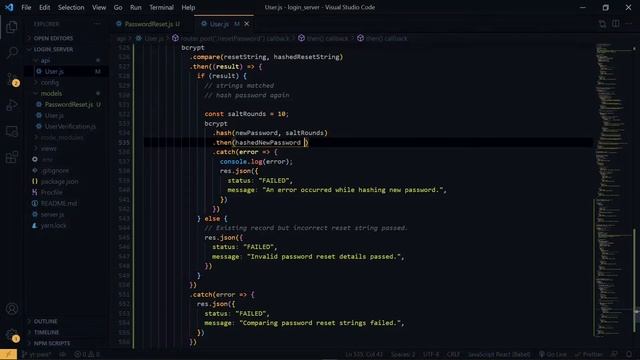The width and height of the screenshot is (640, 360).
Task: Open the Procfile
Action: tap(51, 192)
